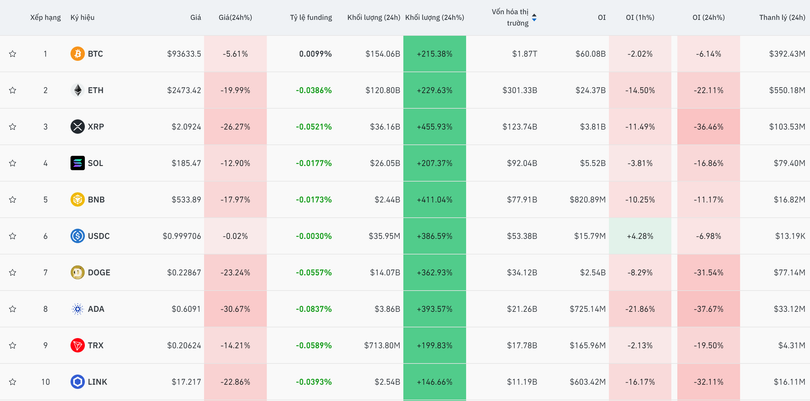Viewport: 810px width, 401px height.
Task: Click the Ethereum ETH coin icon
Action: click(x=77, y=90)
